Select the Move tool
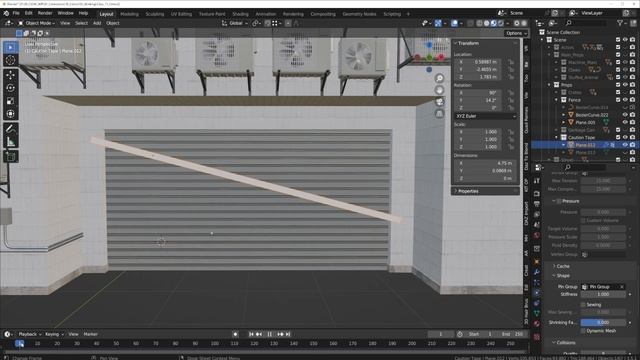 pos(11,75)
